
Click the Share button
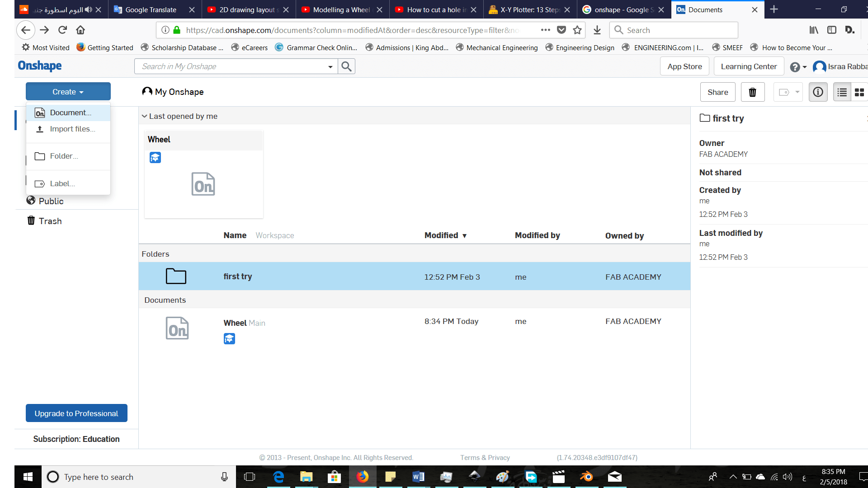717,92
